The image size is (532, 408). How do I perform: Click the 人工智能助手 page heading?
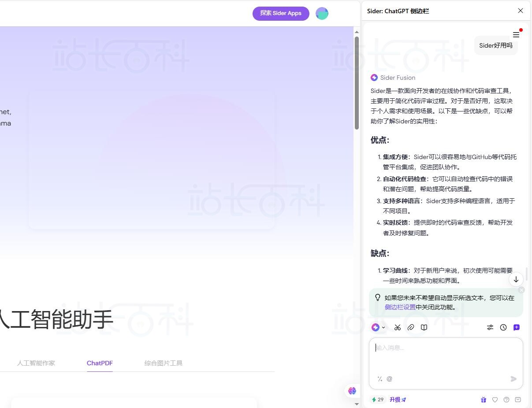click(56, 320)
